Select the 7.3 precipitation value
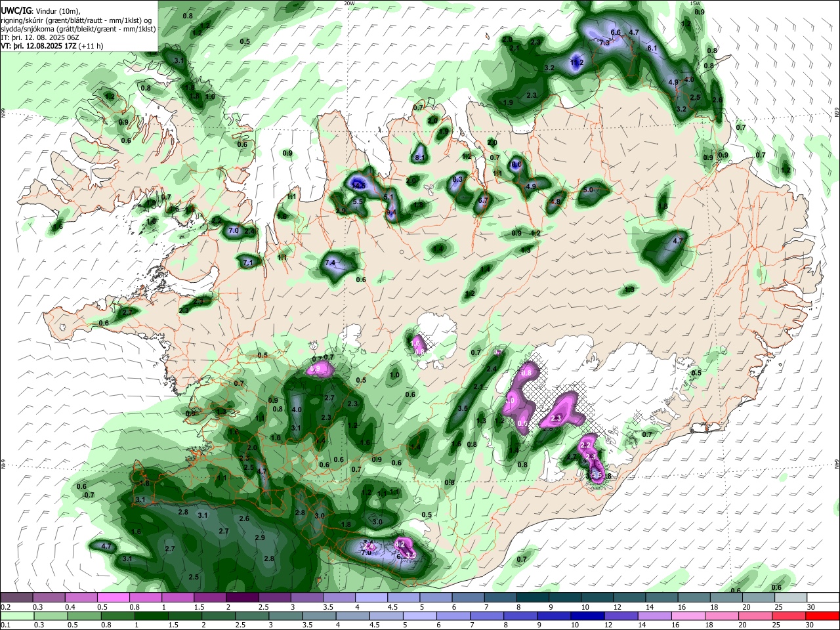Viewport: 840px width, 630px height. (604, 42)
